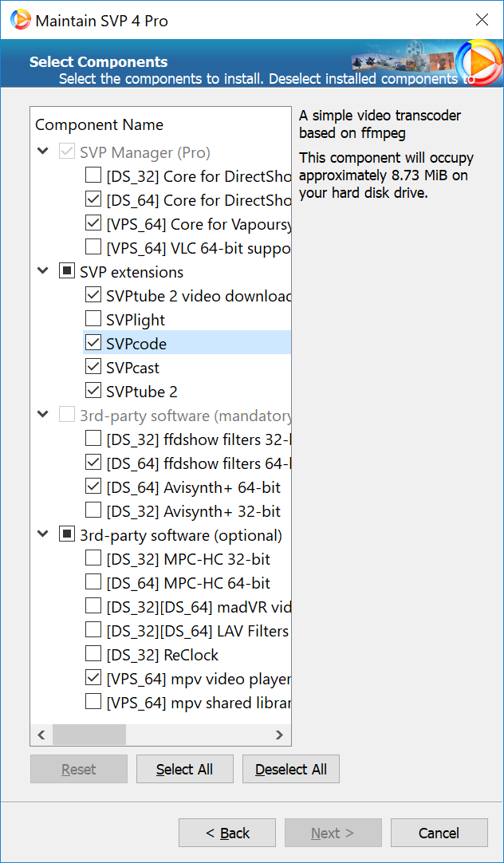Viewport: 504px width, 863px height.
Task: Uncheck the SVPcast component
Action: (93, 368)
